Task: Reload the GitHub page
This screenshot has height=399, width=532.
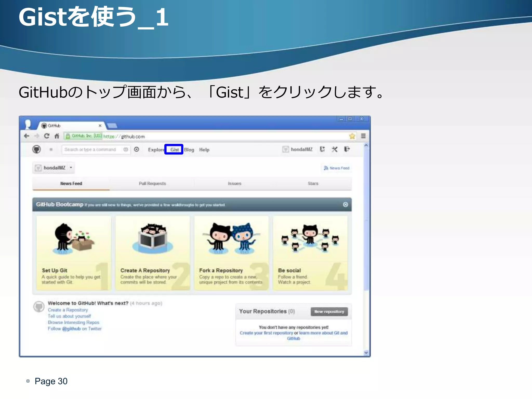Action: coord(47,136)
